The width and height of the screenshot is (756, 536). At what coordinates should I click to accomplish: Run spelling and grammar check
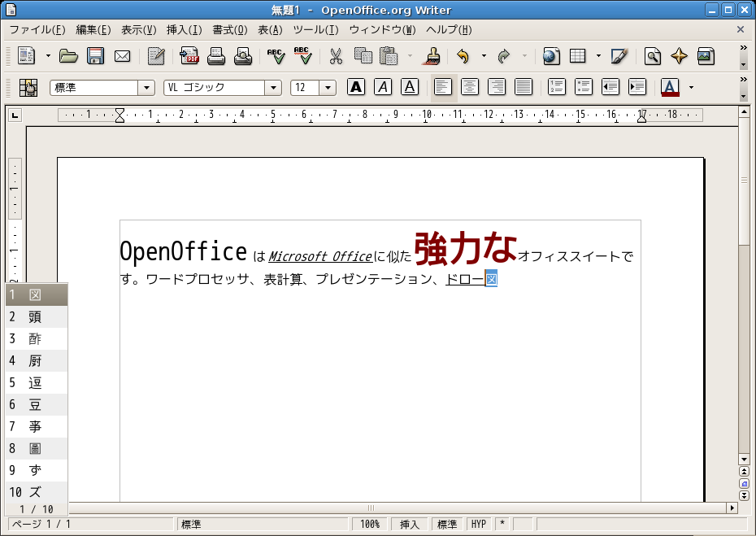tap(276, 56)
